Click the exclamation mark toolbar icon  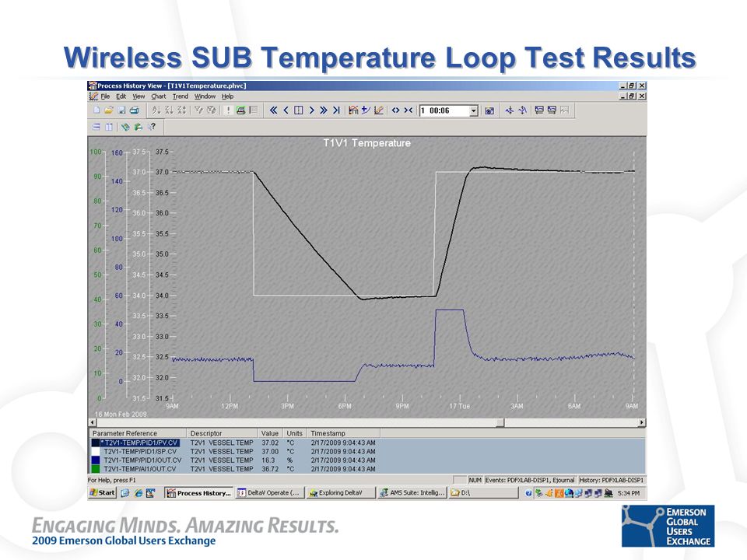click(x=228, y=110)
